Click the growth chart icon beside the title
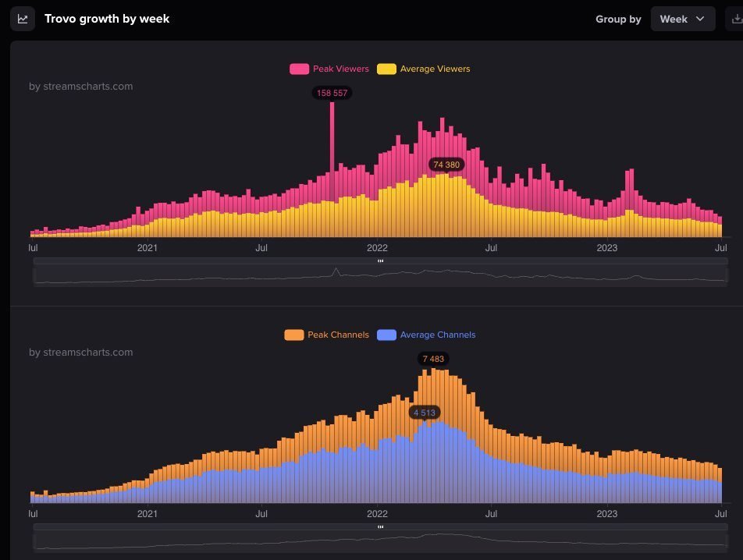The width and height of the screenshot is (743, 560). tap(23, 19)
